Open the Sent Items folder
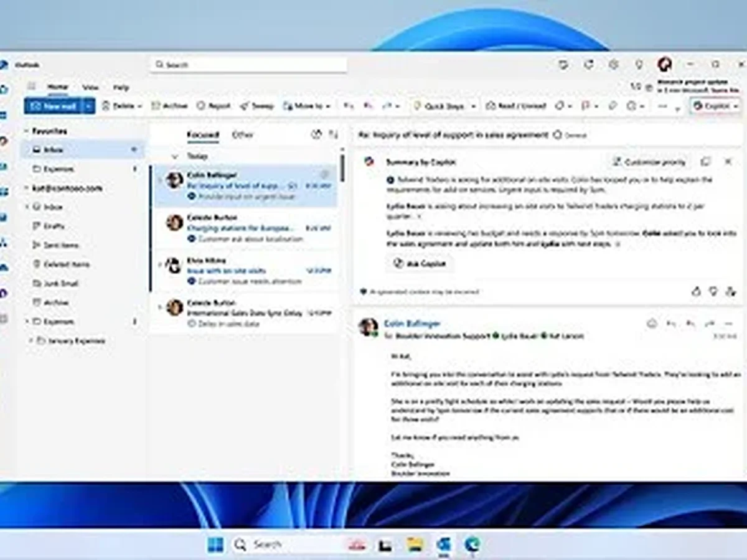Screen dimensions: 747x560 click(83, 246)
